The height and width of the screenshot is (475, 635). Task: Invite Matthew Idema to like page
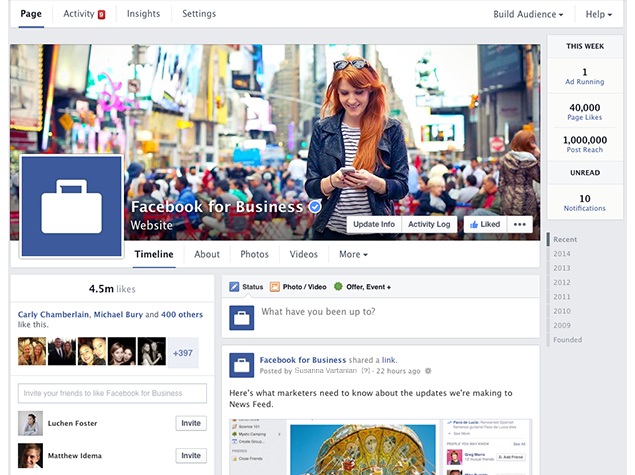point(191,456)
